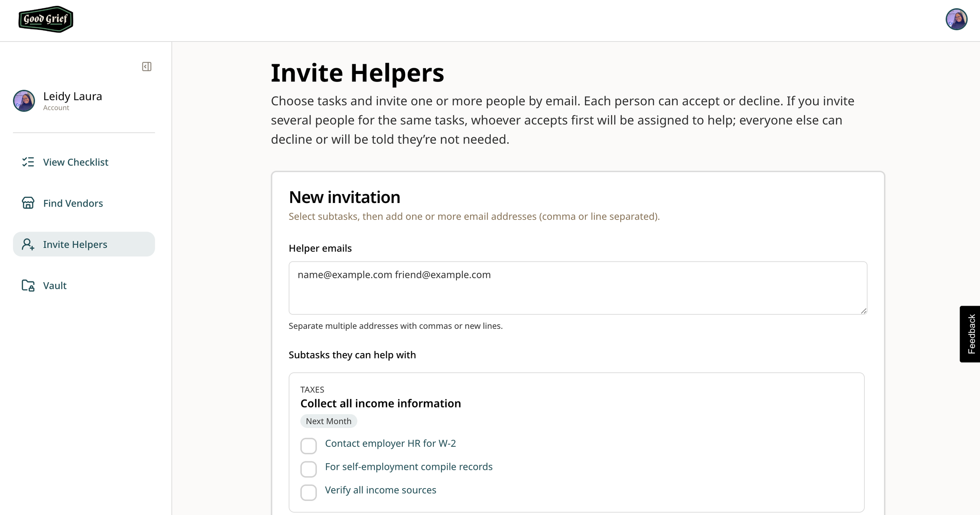
Task: Select Invite Helpers in the sidebar
Action: 84,244
